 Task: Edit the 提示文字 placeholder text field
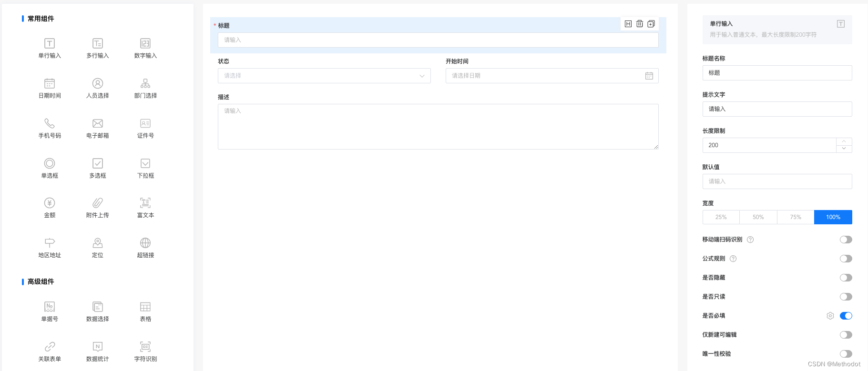coord(777,109)
